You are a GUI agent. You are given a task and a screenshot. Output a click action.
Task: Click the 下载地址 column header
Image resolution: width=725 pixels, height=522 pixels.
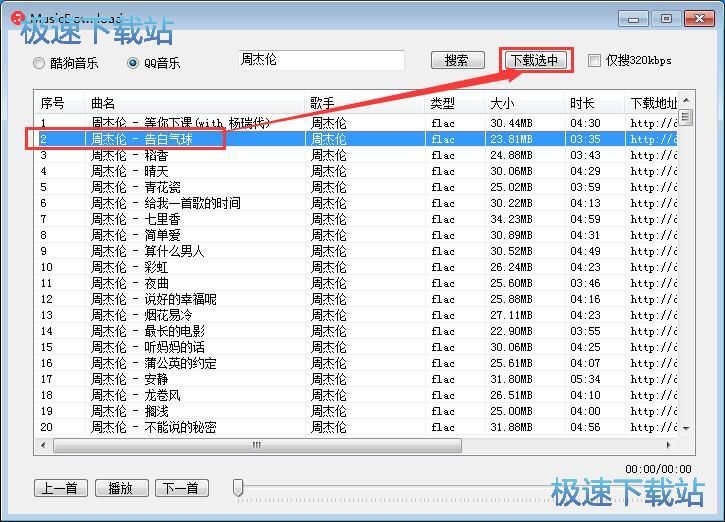point(651,103)
